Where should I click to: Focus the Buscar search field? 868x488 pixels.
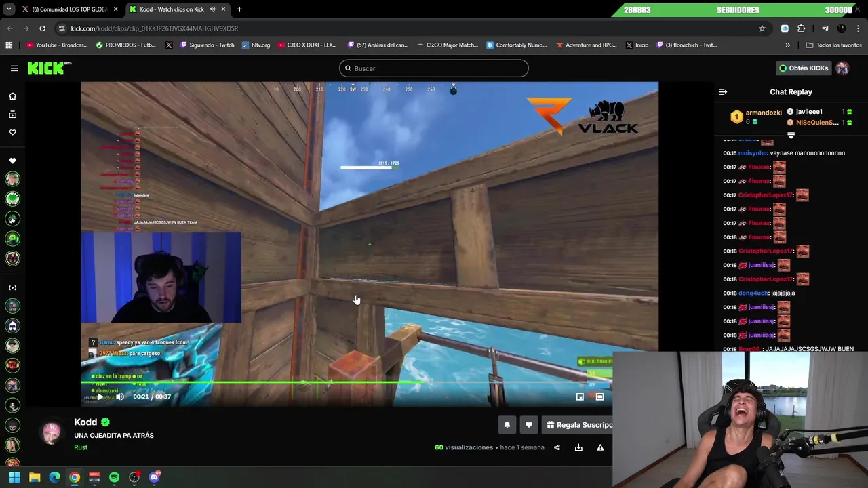434,68
